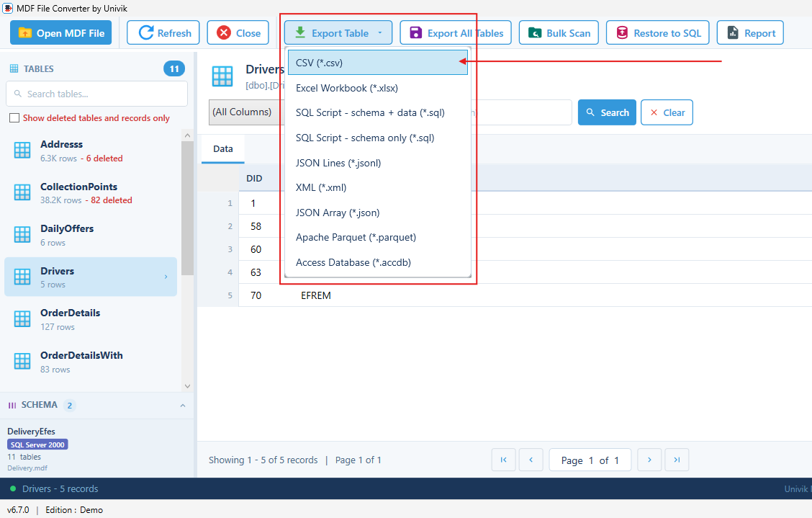This screenshot has width=812, height=518.
Task: Select JSON Array (*.json) export format
Action: (x=377, y=213)
